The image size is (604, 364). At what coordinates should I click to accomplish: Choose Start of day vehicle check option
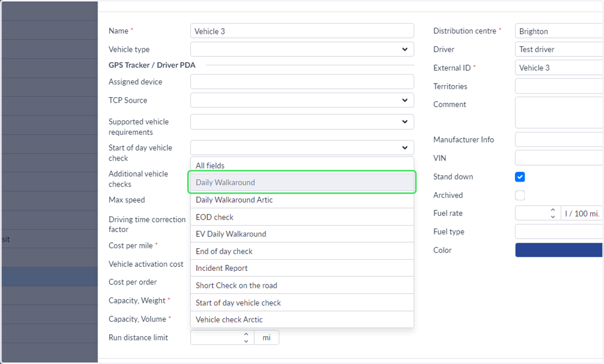pyautogui.click(x=302, y=303)
